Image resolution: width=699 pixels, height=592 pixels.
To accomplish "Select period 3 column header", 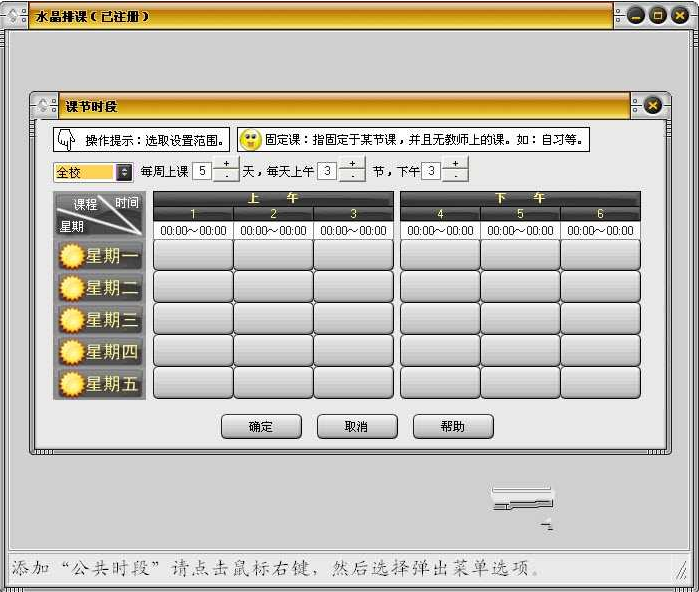I will pos(354,214).
